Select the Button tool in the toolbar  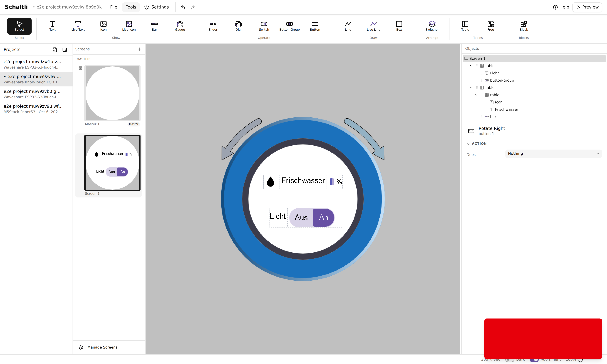(315, 26)
